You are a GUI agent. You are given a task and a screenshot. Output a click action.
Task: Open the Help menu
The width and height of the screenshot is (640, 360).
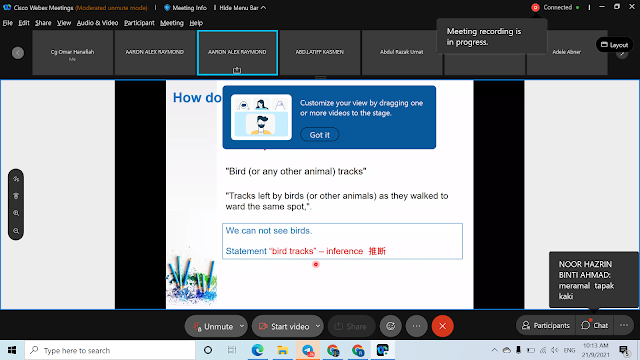tap(196, 23)
